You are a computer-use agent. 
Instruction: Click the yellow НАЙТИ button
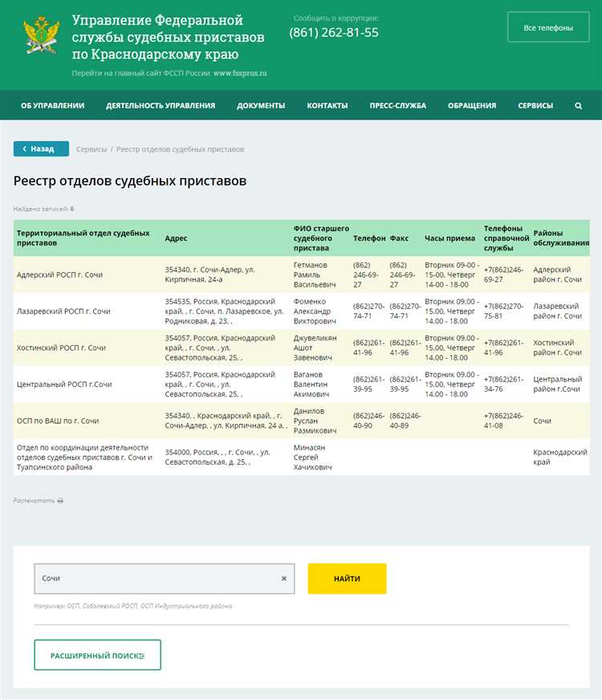[347, 578]
